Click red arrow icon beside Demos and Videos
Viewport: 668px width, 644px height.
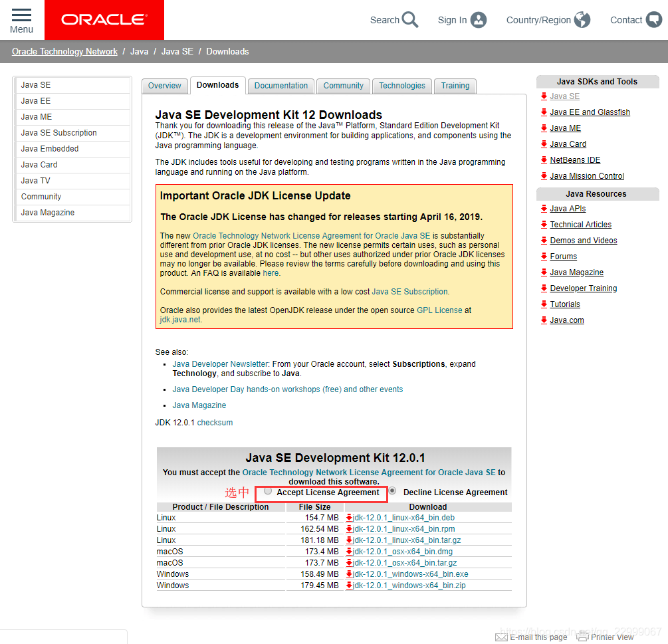(544, 240)
